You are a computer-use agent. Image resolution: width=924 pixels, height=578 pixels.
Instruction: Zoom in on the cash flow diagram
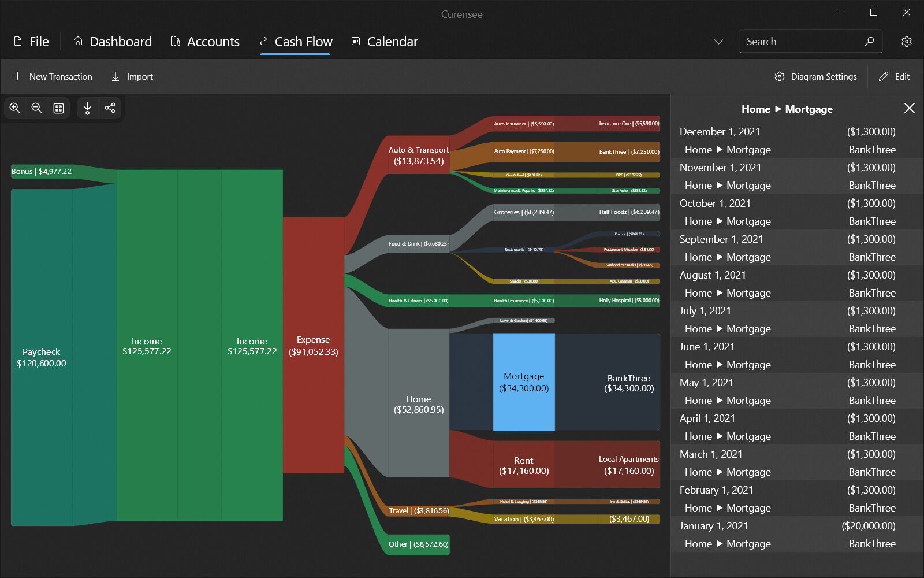pos(15,108)
